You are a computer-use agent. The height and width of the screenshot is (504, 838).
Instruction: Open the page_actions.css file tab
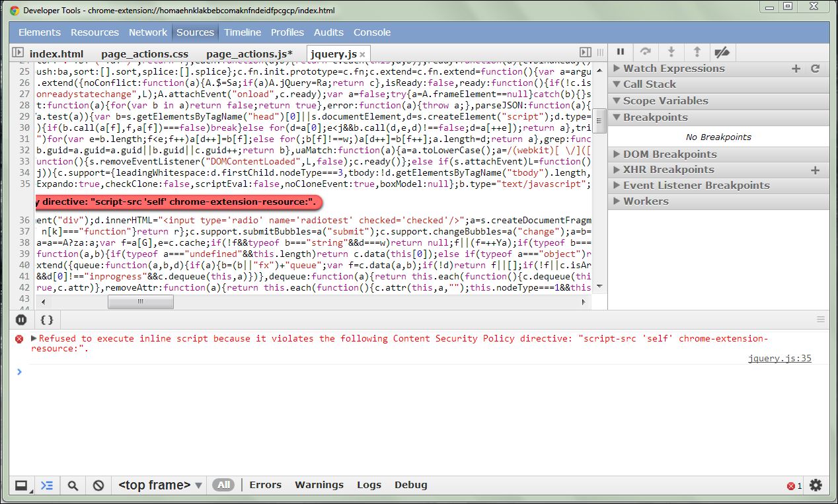tap(145, 54)
